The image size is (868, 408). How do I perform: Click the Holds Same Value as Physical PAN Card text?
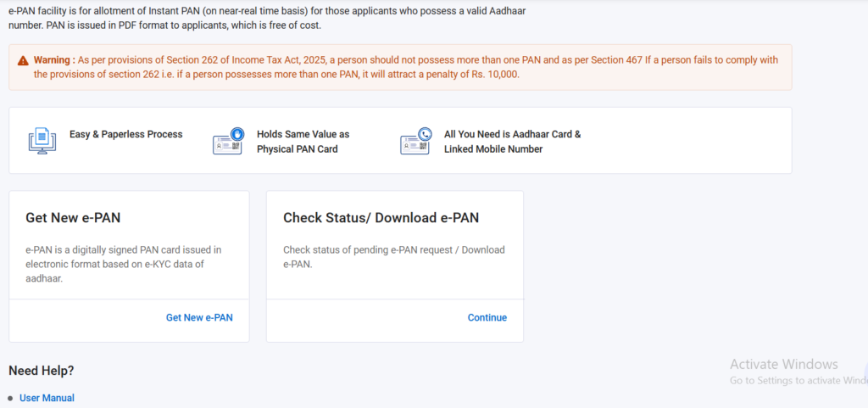point(303,141)
